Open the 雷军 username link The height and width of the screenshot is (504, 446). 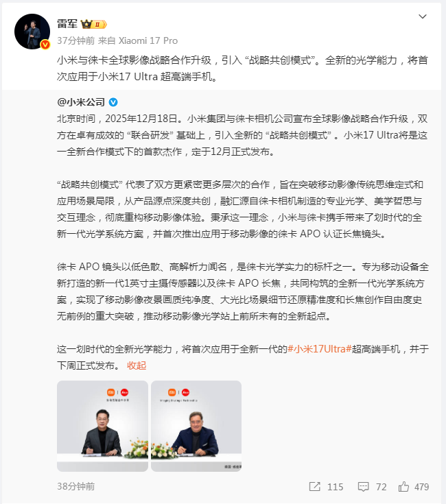67,24
